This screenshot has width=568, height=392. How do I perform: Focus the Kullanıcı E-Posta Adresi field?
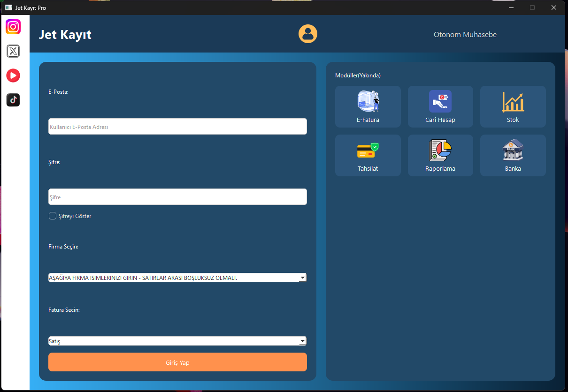(177, 127)
